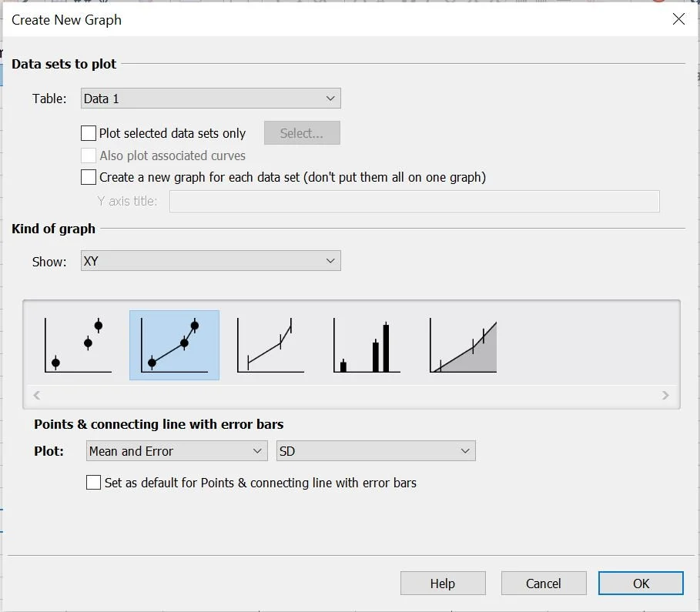Open the SD error type dropdown
Screen dimensions: 700x612
coord(375,450)
